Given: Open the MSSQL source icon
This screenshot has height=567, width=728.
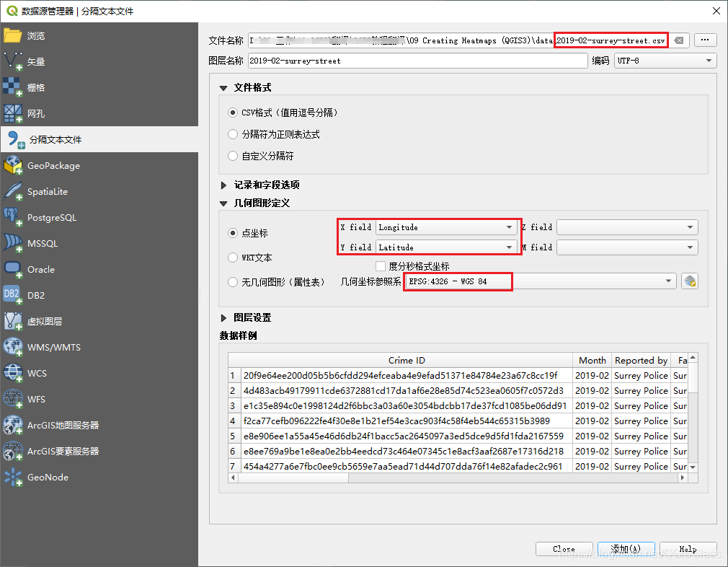Looking at the screenshot, I should pos(12,244).
